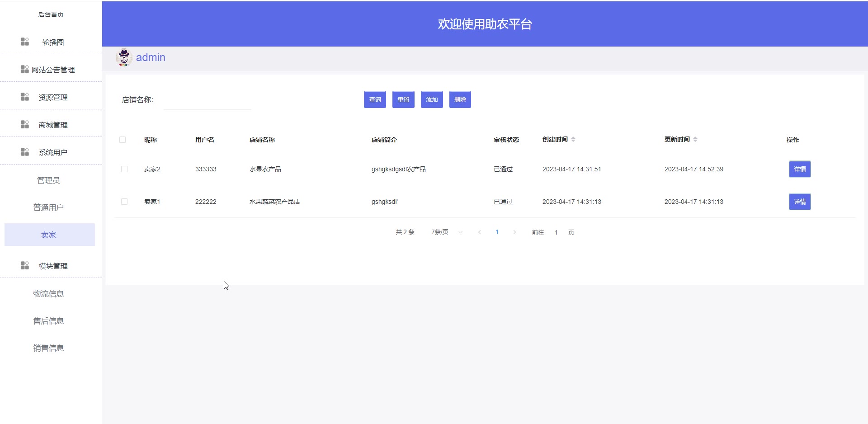
Task: Click the 水果蔬菜农产品店 store name cell
Action: click(275, 202)
